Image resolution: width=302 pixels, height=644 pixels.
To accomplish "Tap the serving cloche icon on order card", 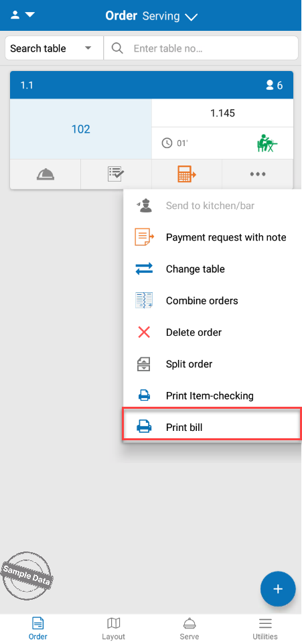I will click(x=45, y=174).
